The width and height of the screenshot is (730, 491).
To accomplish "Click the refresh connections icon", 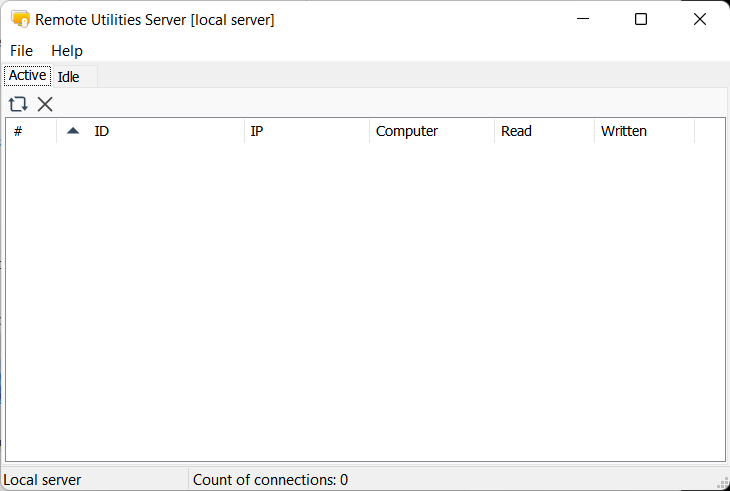I will [18, 104].
